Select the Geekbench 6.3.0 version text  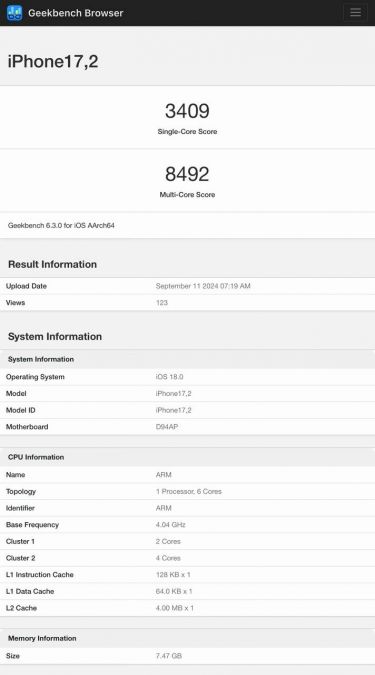click(61, 225)
